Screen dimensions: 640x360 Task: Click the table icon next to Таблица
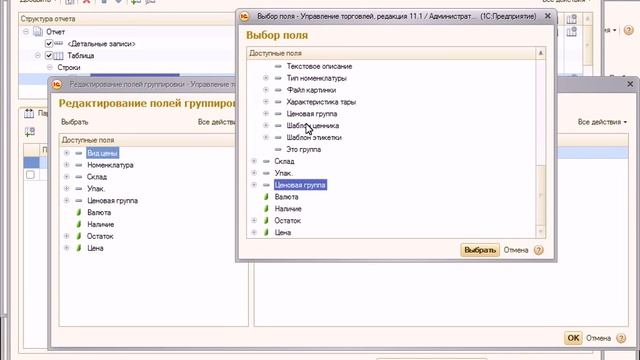[x=59, y=56]
